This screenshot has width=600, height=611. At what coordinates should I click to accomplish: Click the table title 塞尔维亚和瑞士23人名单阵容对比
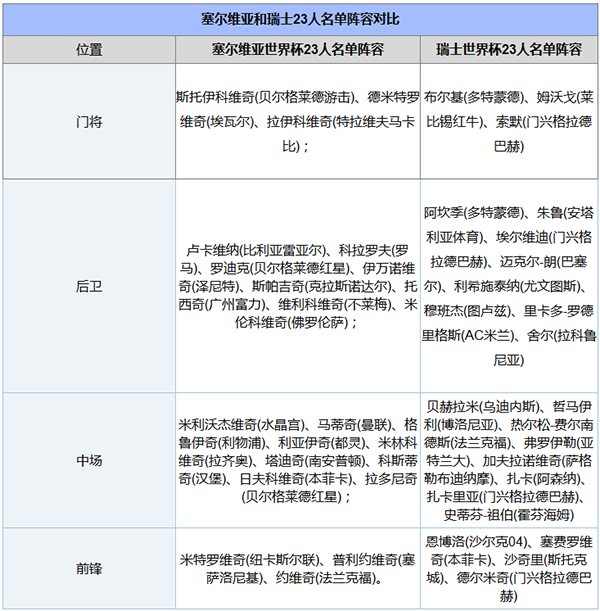pyautogui.click(x=300, y=19)
